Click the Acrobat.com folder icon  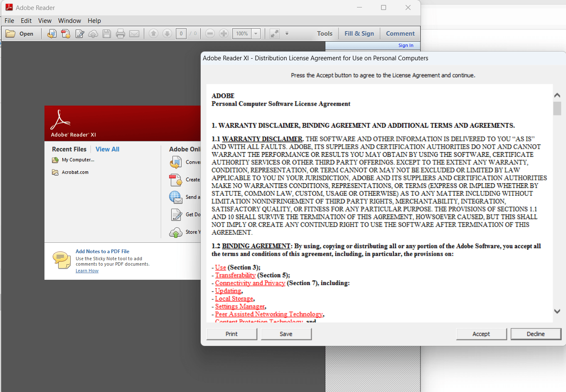pos(55,173)
